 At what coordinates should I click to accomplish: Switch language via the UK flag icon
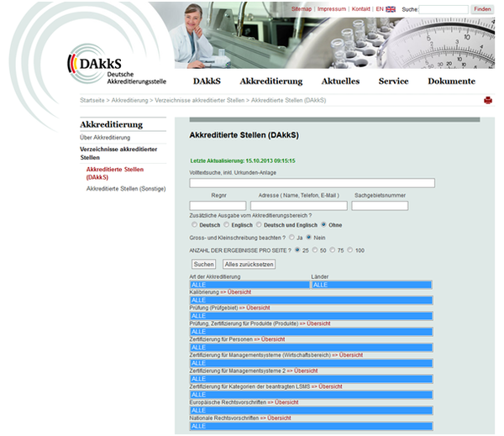click(x=391, y=9)
